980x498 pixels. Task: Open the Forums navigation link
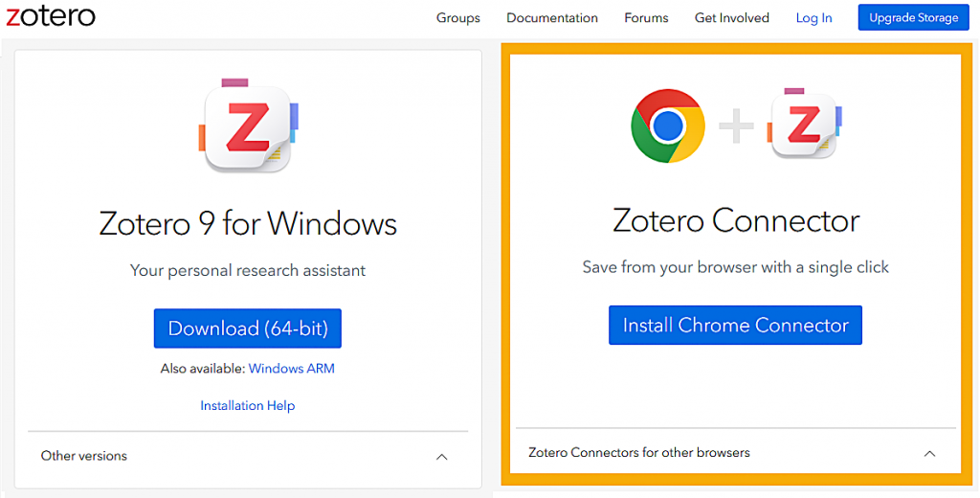pos(646,18)
